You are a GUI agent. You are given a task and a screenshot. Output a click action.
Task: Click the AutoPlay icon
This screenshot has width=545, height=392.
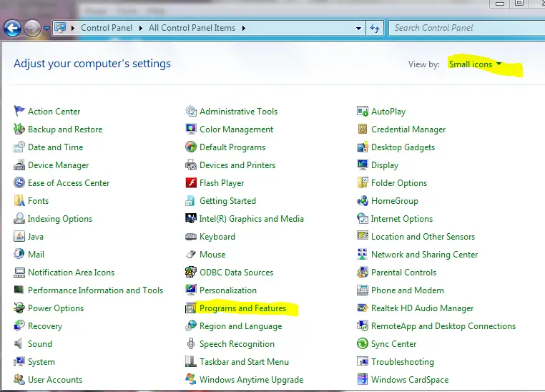(x=363, y=111)
